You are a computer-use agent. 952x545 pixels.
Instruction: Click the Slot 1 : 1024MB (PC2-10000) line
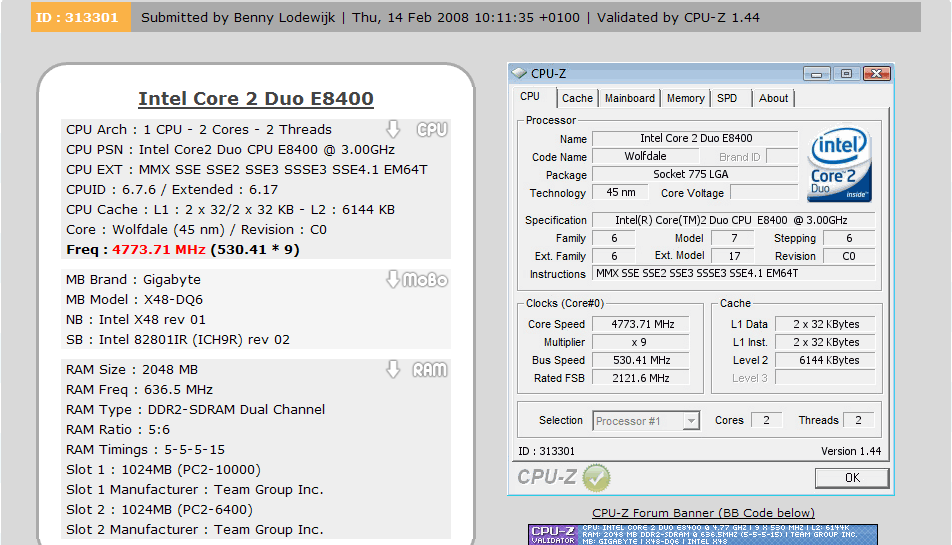point(163,470)
